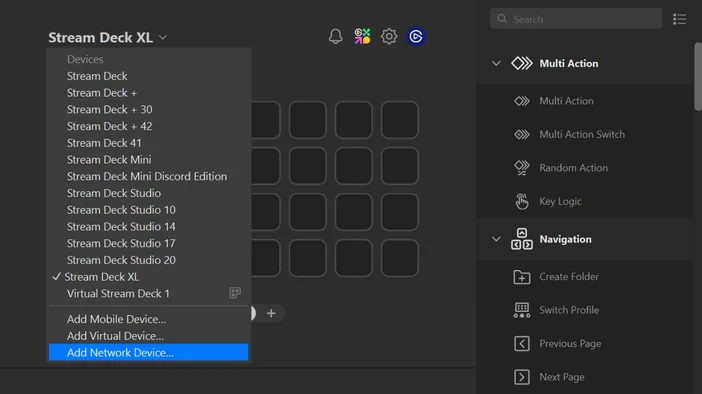The height and width of the screenshot is (394, 702).
Task: Click the Multi Action category icon
Action: [x=522, y=63]
